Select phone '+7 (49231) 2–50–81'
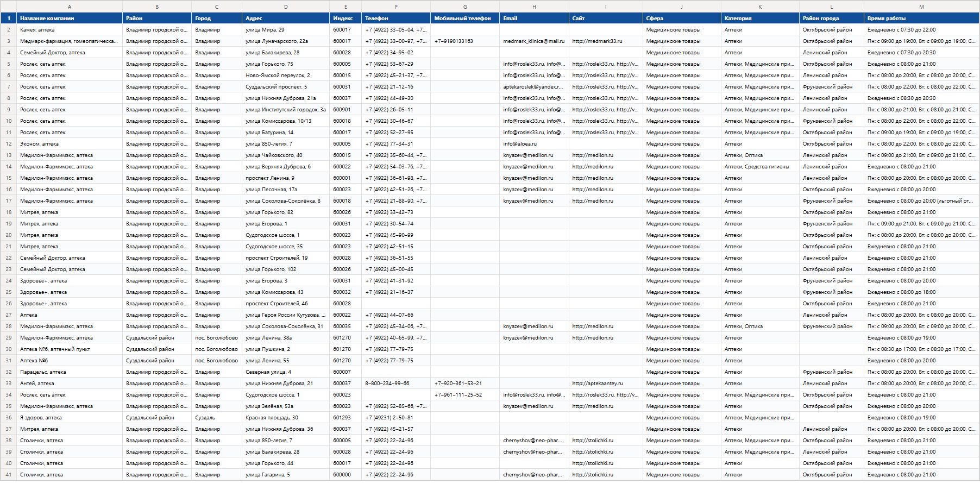This screenshot has height=490, width=980. 396,418
